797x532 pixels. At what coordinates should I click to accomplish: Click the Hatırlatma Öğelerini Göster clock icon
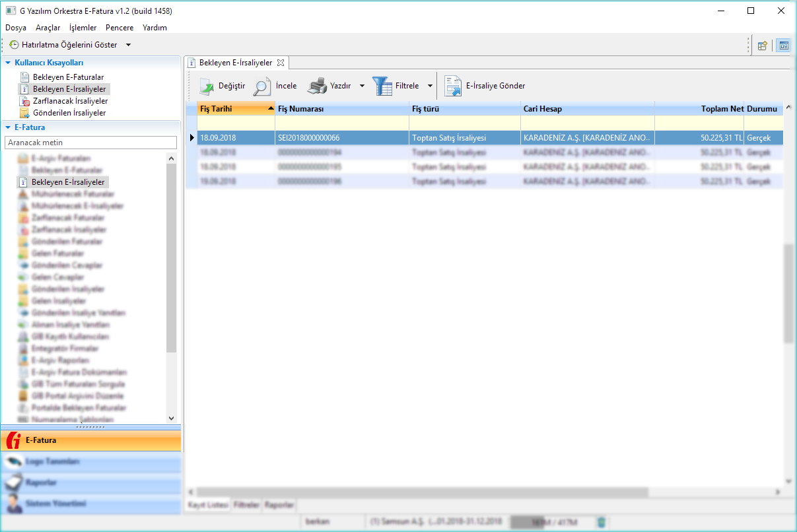pyautogui.click(x=14, y=45)
